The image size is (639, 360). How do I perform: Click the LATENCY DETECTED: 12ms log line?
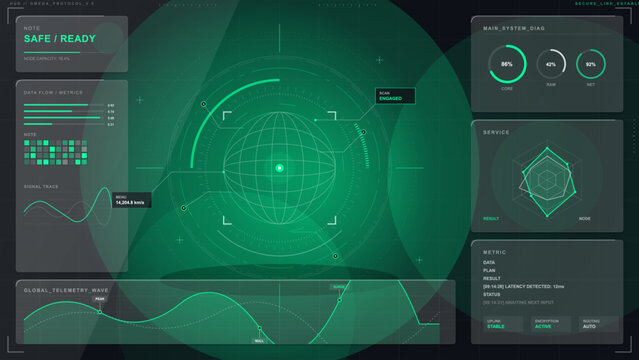pos(523,287)
